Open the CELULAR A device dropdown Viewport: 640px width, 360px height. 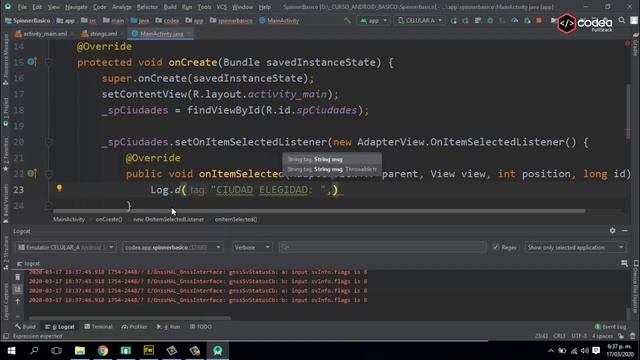tap(420, 20)
